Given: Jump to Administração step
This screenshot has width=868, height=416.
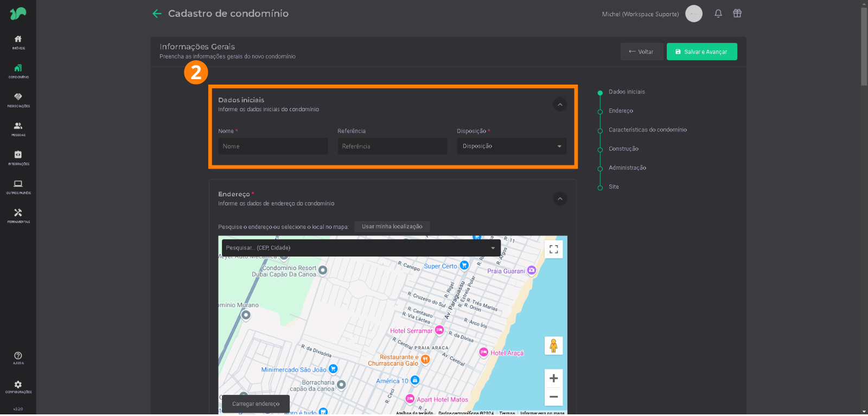Looking at the screenshot, I should tap(627, 168).
